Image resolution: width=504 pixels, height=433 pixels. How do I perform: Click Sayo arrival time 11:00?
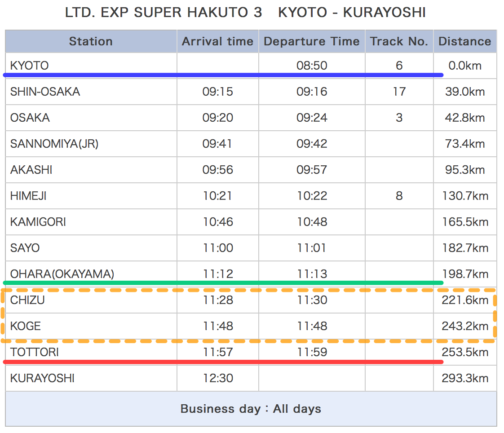(217, 248)
